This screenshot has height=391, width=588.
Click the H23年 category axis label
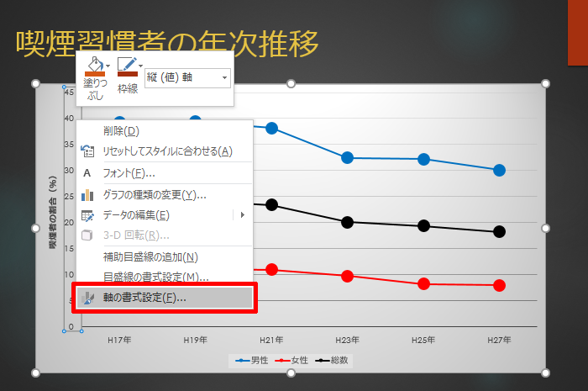point(347,340)
